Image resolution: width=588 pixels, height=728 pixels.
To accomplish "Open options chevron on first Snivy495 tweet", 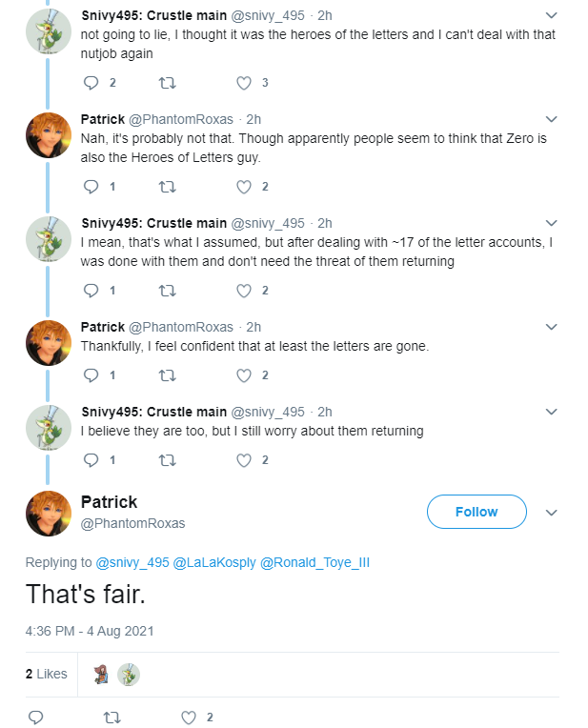I will [x=551, y=15].
